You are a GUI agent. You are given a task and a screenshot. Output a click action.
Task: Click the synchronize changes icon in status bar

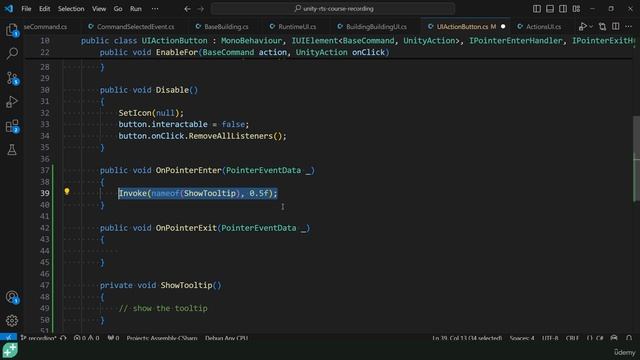[x=63, y=338]
